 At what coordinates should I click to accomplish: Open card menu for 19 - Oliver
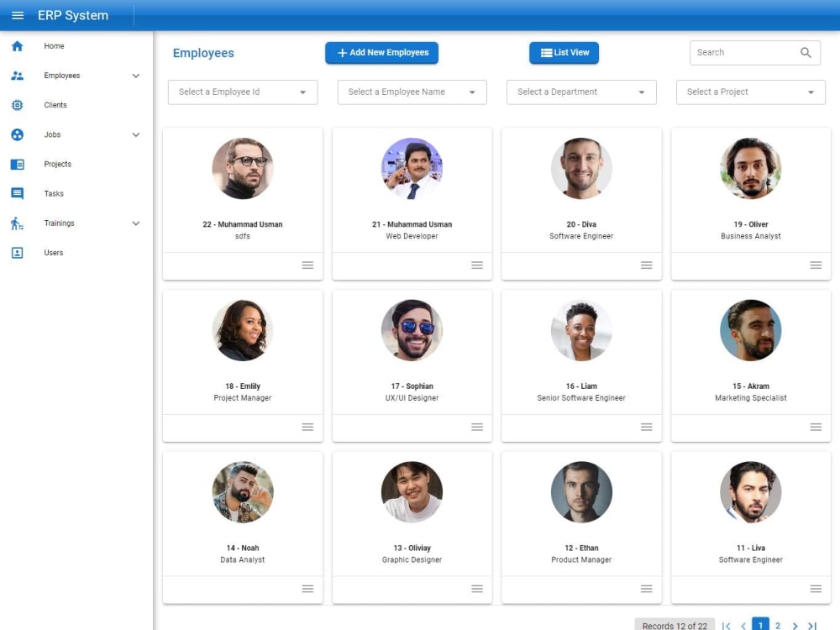point(816,265)
